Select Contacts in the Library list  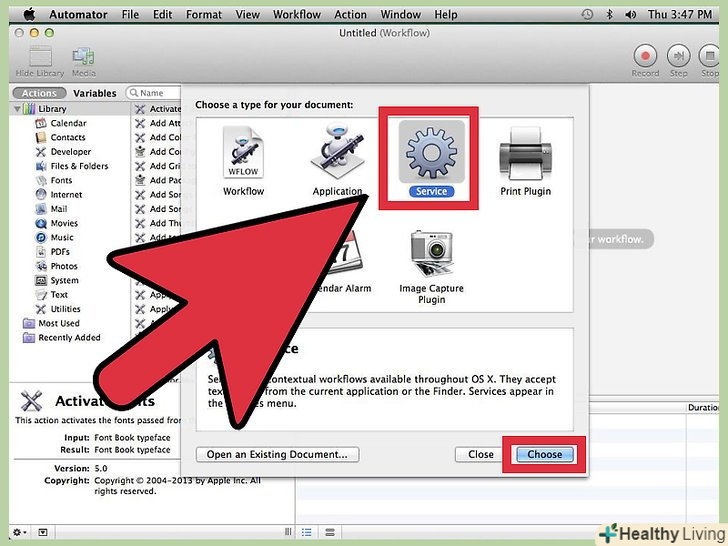[68, 137]
